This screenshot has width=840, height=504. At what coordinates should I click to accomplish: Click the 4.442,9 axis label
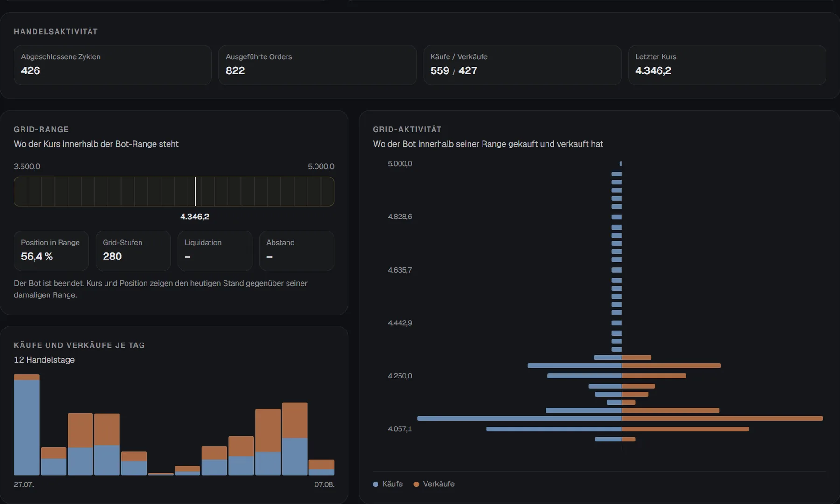[400, 323]
